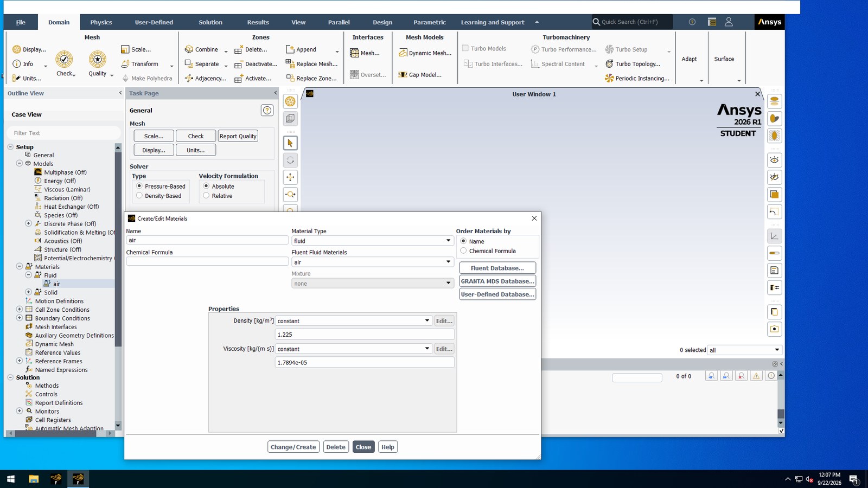Open the mesh Quality icon in the ribbon
868x488 pixels.
click(98, 59)
